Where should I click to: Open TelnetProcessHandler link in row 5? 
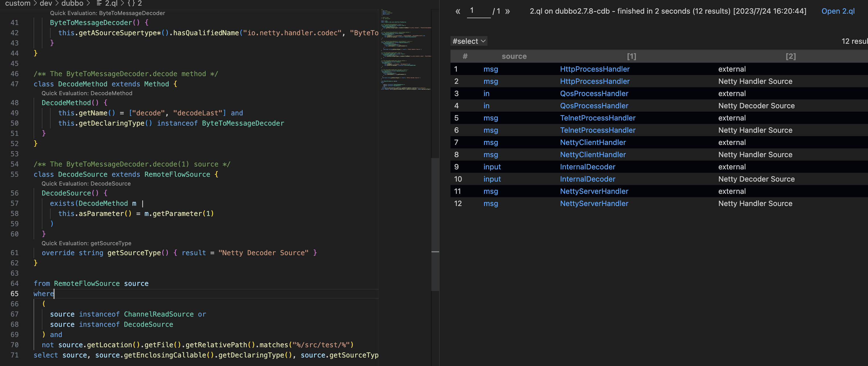(598, 118)
